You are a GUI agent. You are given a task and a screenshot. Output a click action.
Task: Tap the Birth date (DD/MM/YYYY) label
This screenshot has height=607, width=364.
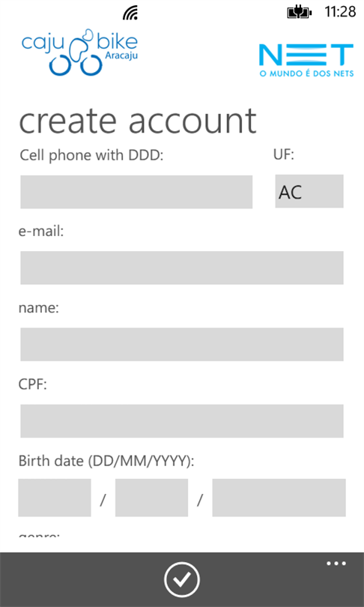[x=106, y=462]
